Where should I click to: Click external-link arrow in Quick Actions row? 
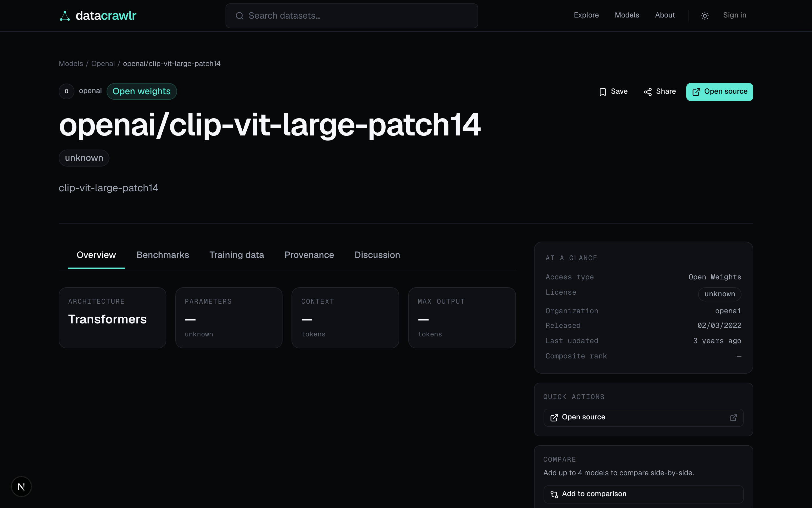tap(734, 417)
